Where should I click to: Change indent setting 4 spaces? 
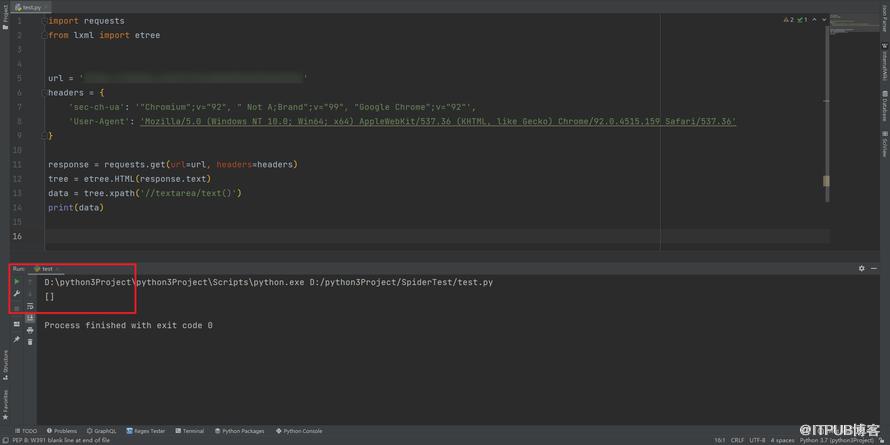[x=783, y=440]
